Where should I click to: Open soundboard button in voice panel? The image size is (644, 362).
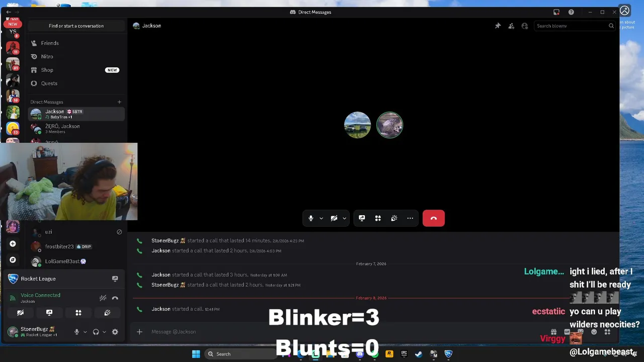pos(107,313)
